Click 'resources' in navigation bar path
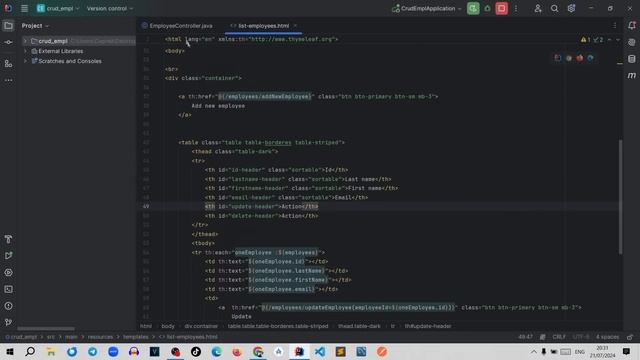The image size is (640, 360). tap(100, 337)
